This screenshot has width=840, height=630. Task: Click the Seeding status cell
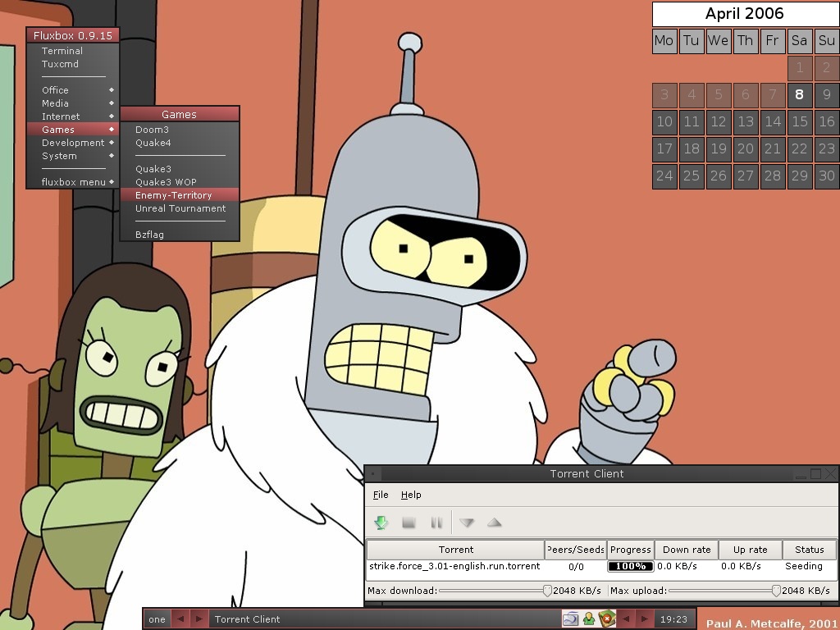click(x=804, y=566)
